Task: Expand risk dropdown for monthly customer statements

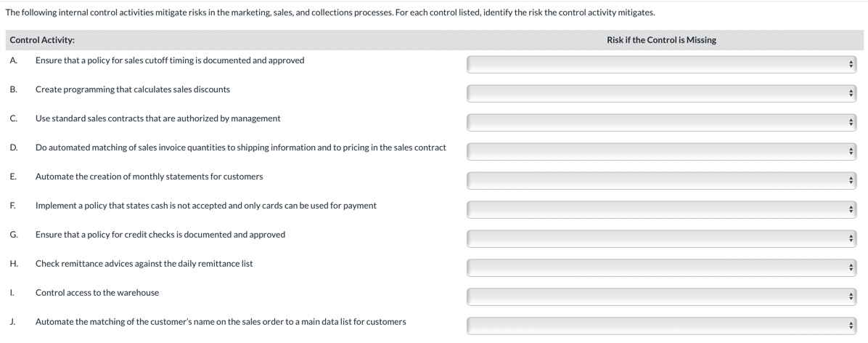Action: click(x=661, y=181)
